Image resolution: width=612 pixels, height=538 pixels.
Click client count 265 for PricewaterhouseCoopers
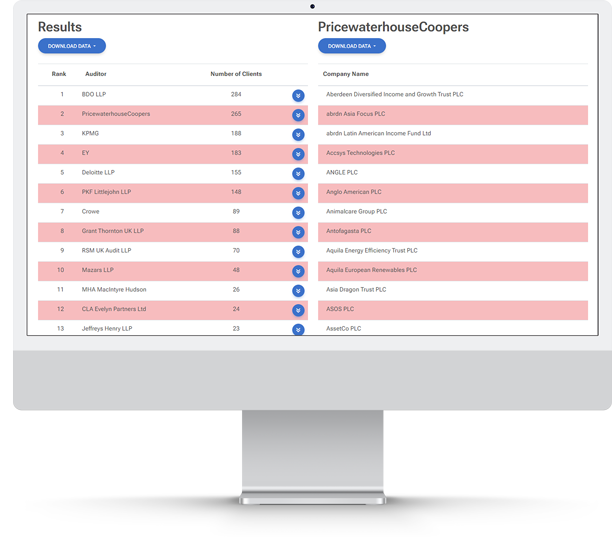[236, 114]
